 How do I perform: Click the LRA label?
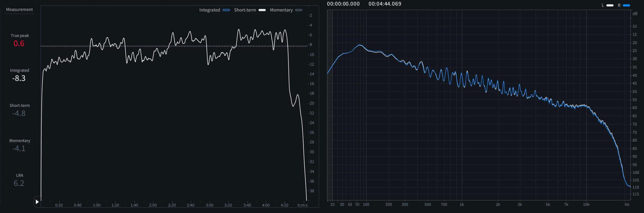[x=20, y=175]
